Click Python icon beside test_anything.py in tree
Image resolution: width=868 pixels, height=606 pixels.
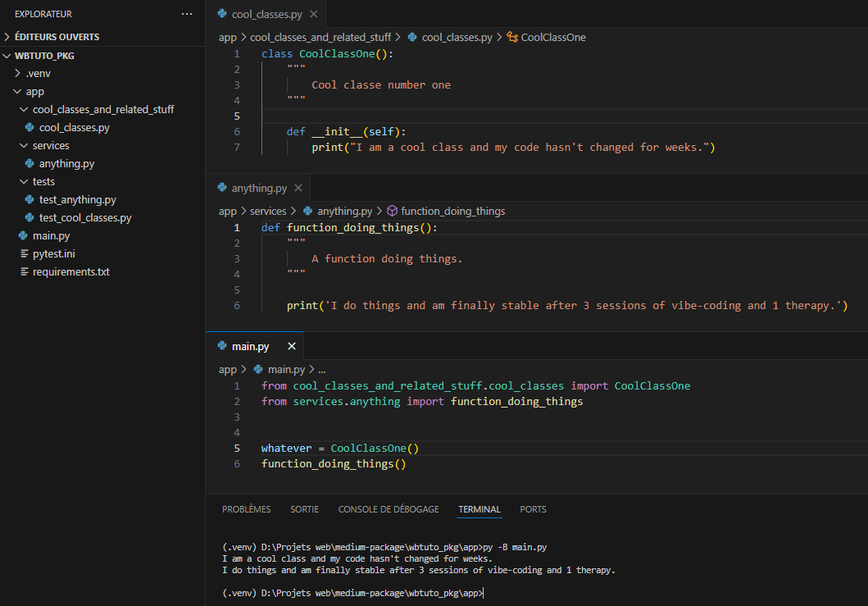[x=30, y=199]
